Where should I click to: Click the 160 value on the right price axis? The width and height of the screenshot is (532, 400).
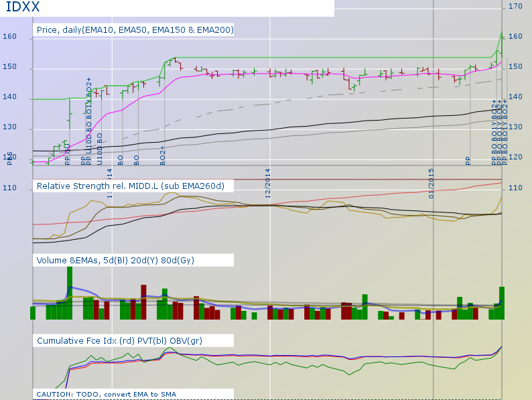[515, 36]
